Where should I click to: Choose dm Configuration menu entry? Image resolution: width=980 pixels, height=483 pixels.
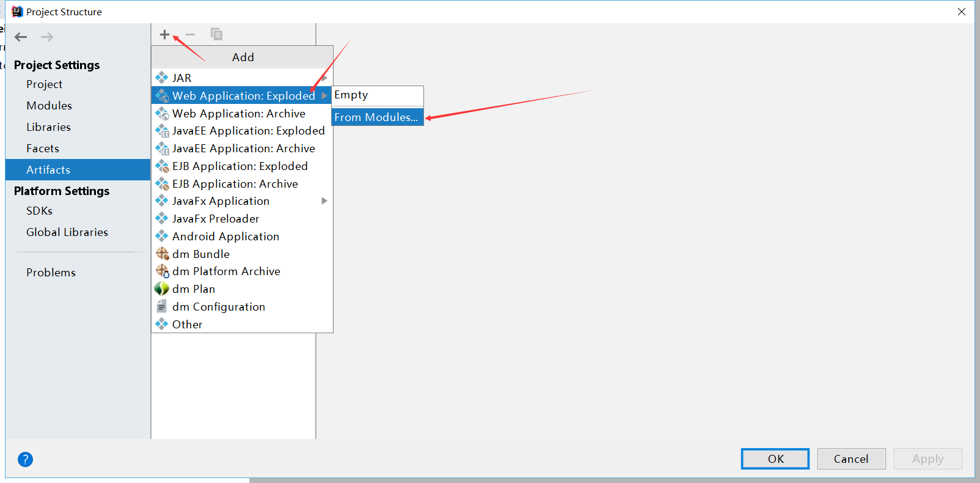coord(242,306)
